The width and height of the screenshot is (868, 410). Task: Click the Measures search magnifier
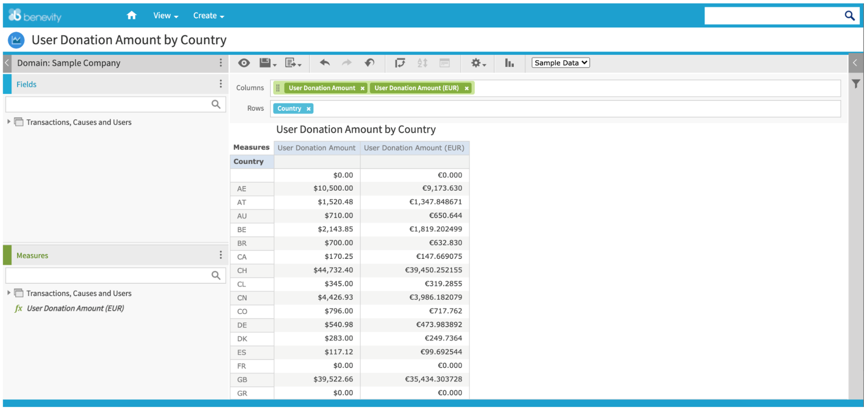coord(216,276)
